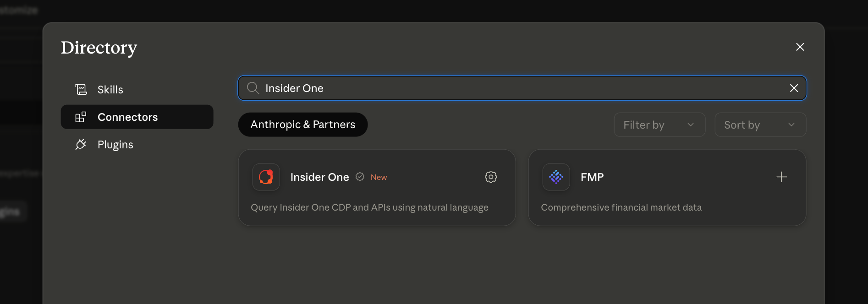Close the Directory dialog
Screen dimensions: 868x304
800,47
